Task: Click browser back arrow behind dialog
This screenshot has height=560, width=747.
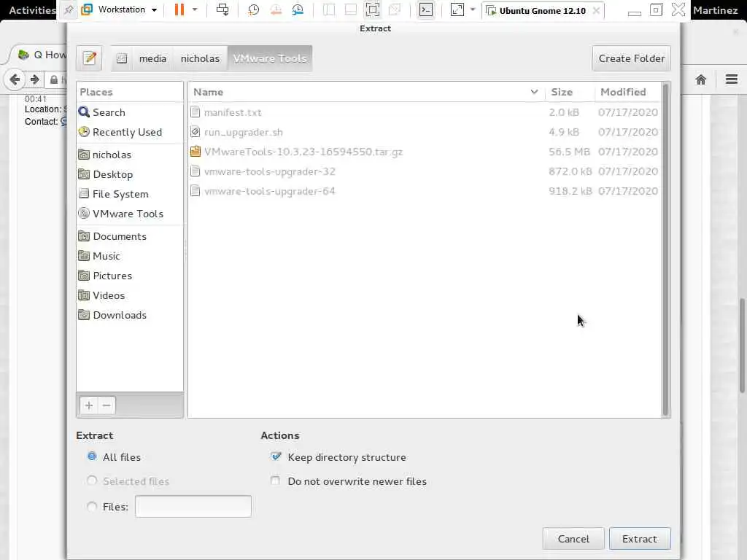Action: tap(15, 79)
